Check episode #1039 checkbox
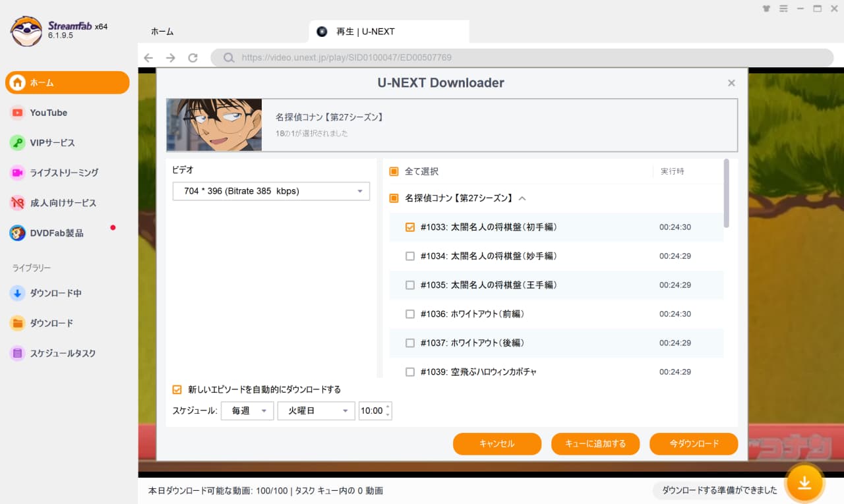Viewport: 844px width, 504px height. [410, 372]
